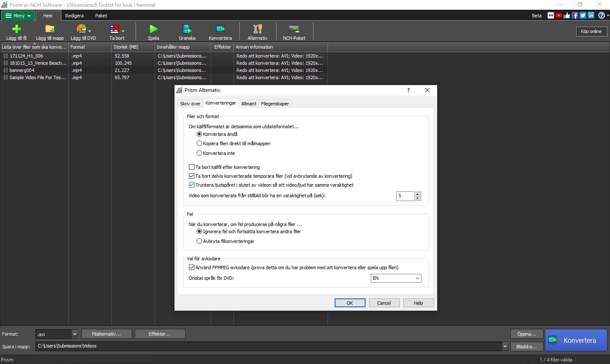Click the Bläddra... button
This screenshot has height=364, width=610.
click(527, 347)
